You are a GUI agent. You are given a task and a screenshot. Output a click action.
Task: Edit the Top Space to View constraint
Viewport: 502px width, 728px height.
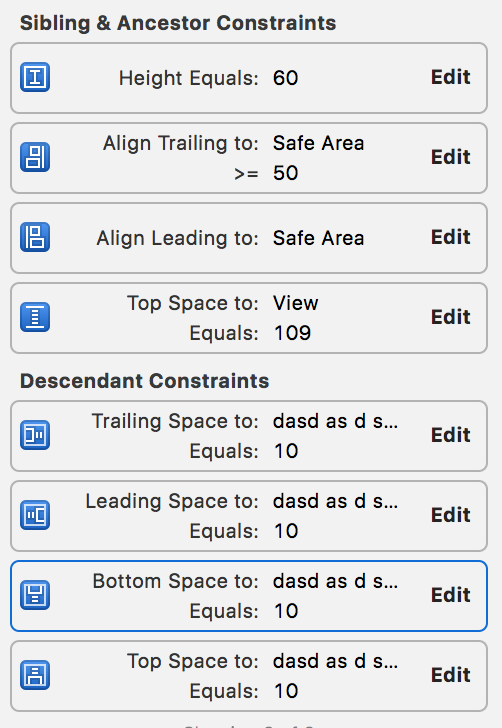(x=450, y=317)
